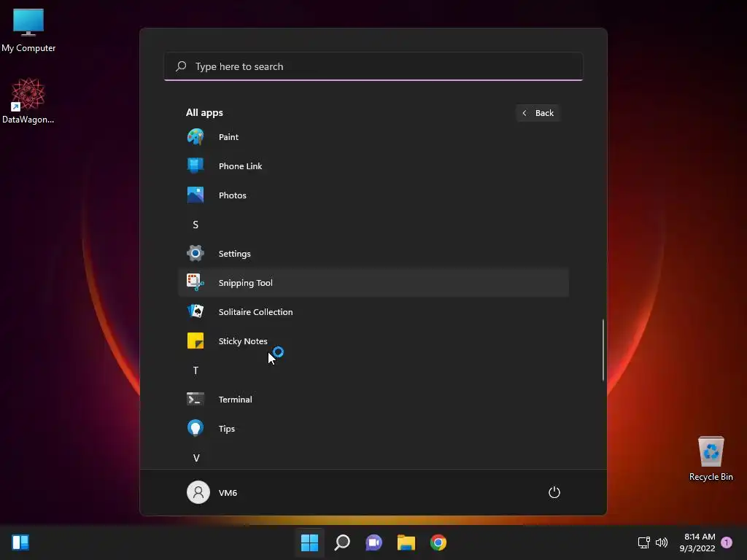Open the notification badge in tray
Image resolution: width=747 pixels, height=560 pixels.
click(x=727, y=542)
